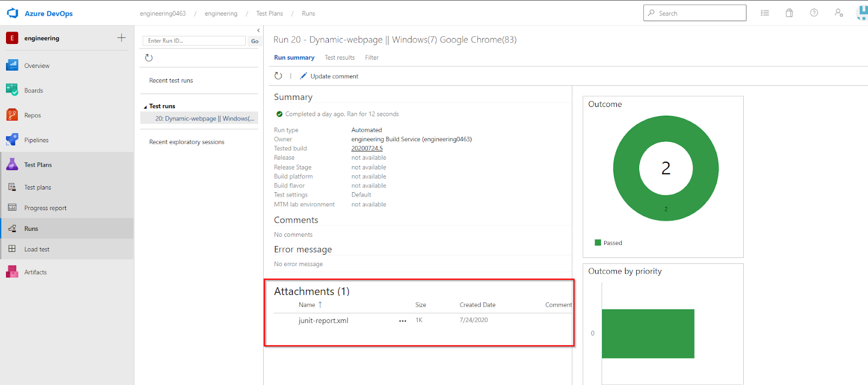Click the pencil icon for Update comment
The width and height of the screenshot is (868, 385).
303,76
